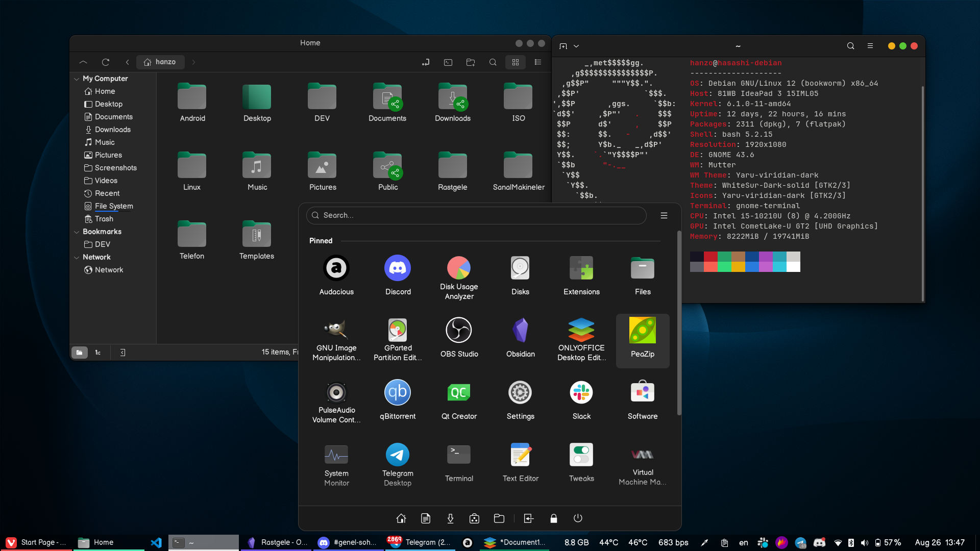Switch file manager to list view
Viewport: 980px width, 551px height.
point(537,62)
